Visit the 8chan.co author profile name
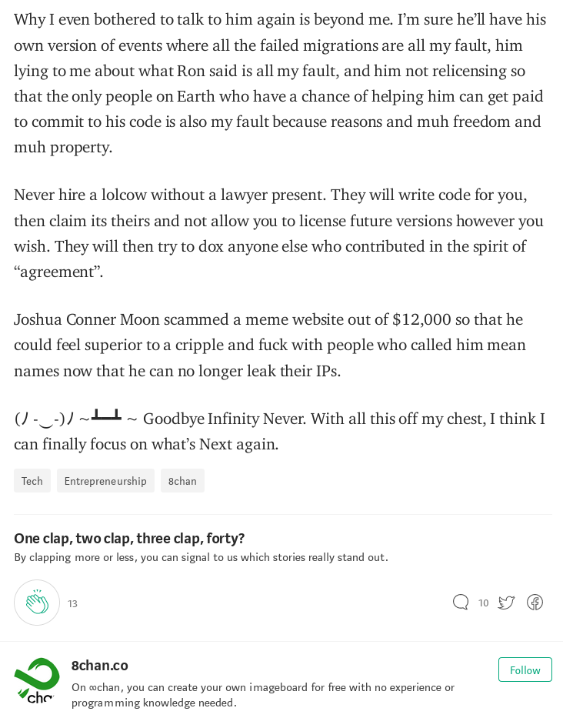 pos(100,666)
